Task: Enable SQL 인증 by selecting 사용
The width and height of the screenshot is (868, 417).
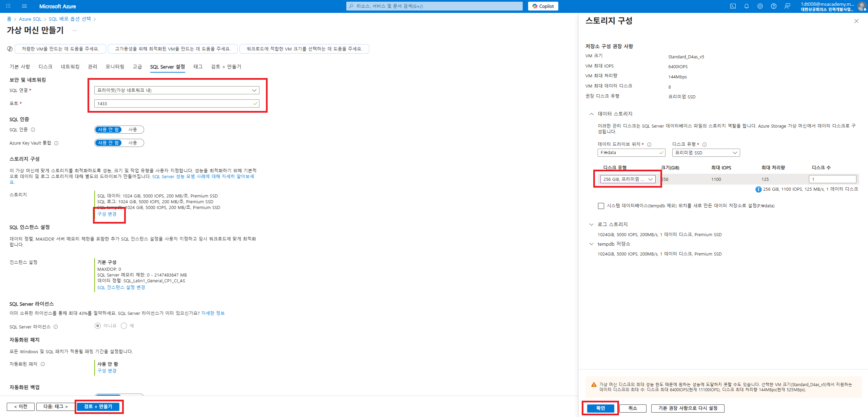Action: [x=133, y=130]
